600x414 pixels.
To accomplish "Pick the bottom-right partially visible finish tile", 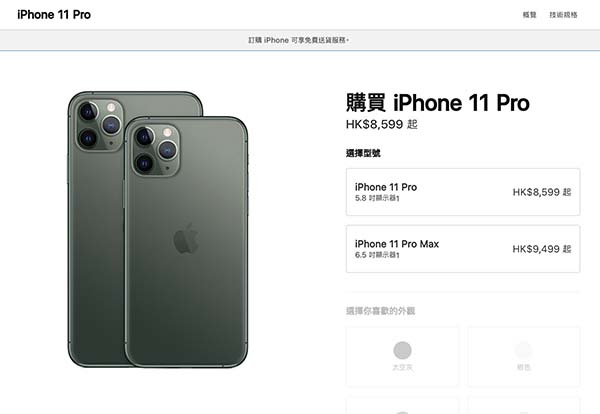I will 523,406.
